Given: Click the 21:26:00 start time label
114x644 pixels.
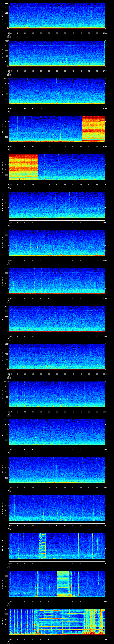Looking at the screenshot, I should coord(9,450).
